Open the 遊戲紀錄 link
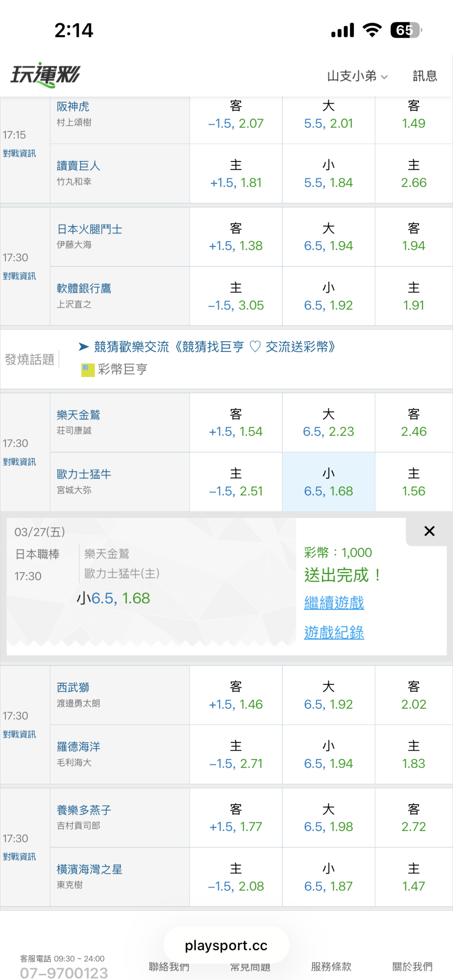453x980 pixels. click(x=334, y=632)
